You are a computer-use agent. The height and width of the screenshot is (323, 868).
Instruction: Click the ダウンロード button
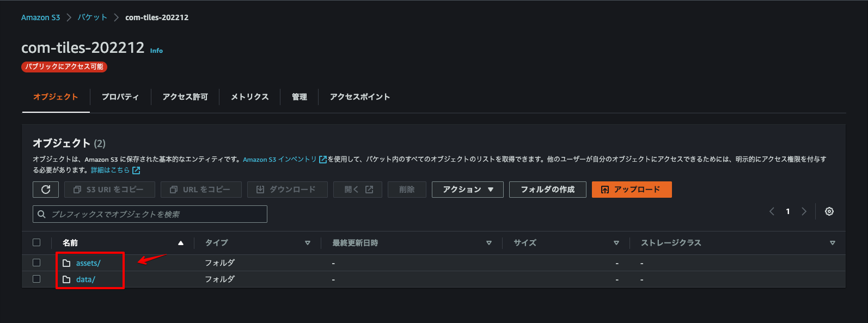pyautogui.click(x=287, y=190)
